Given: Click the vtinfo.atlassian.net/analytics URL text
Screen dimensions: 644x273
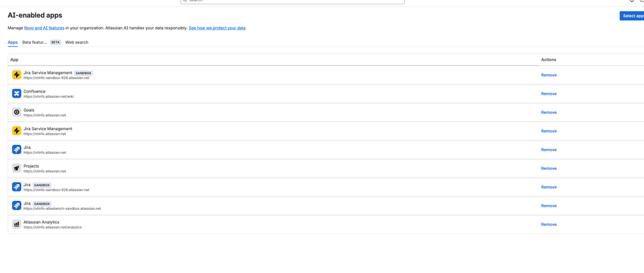Looking at the screenshot, I should (x=53, y=227).
